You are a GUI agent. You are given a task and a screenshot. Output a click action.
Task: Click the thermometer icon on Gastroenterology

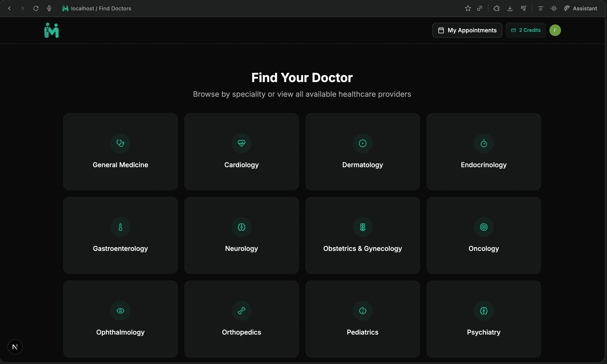tap(120, 227)
